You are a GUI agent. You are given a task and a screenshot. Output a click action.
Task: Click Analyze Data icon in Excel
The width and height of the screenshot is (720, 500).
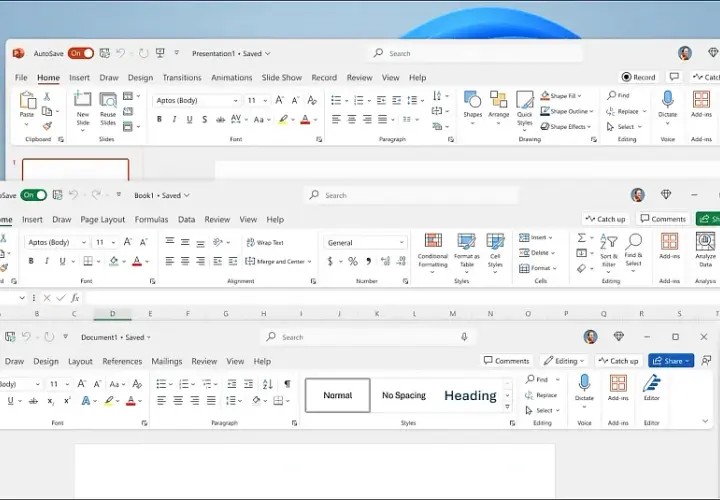click(x=705, y=242)
